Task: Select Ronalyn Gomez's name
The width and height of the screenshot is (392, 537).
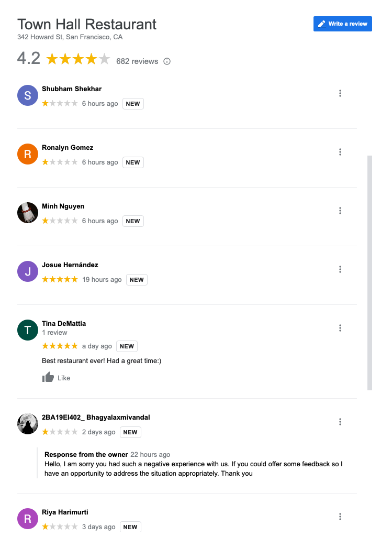Action: pos(67,147)
